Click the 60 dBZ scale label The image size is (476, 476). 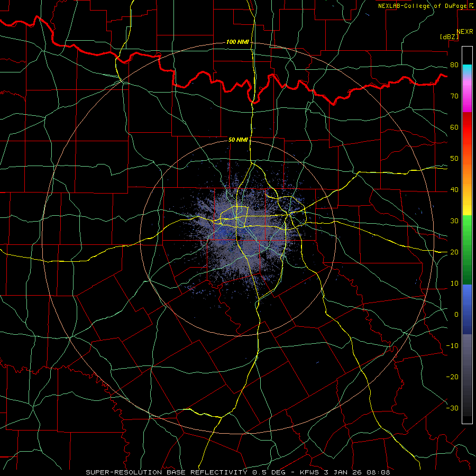pos(454,127)
